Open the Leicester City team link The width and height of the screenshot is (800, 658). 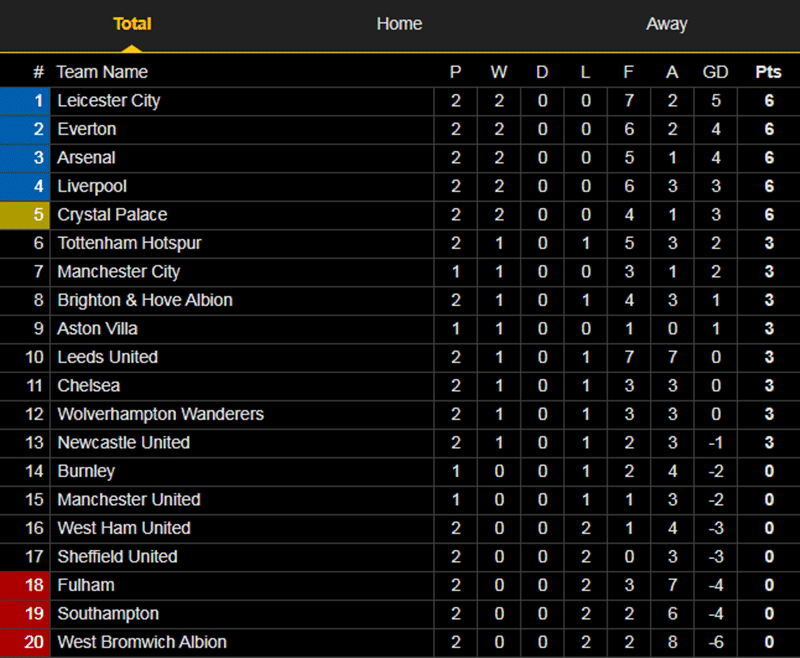click(x=108, y=101)
